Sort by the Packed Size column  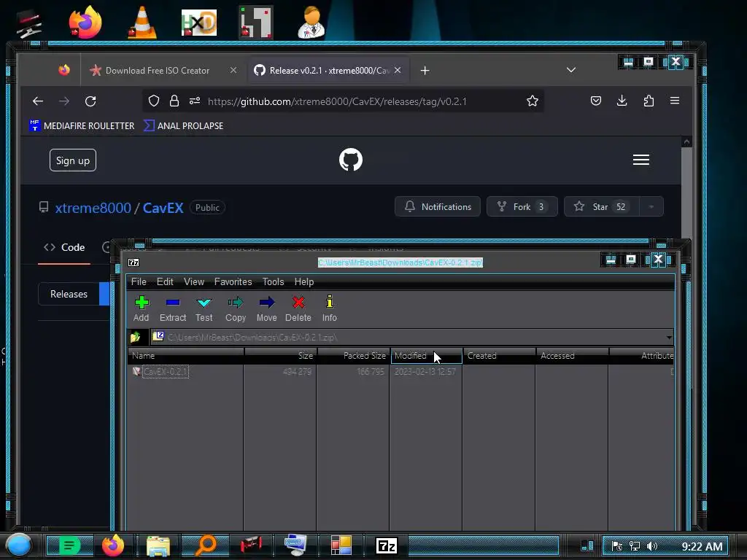[353, 356]
